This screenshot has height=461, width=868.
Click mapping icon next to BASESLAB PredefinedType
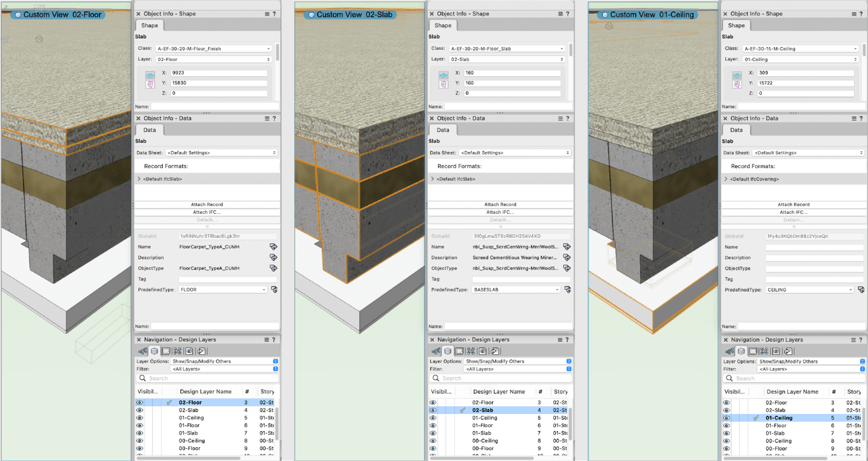(x=567, y=290)
